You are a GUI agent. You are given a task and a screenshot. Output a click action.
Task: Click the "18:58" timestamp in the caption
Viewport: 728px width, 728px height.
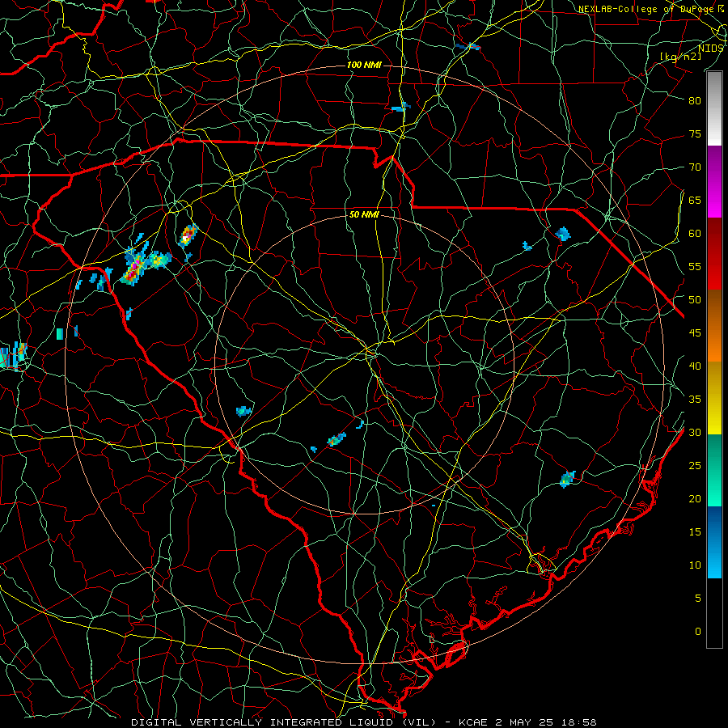tap(578, 722)
